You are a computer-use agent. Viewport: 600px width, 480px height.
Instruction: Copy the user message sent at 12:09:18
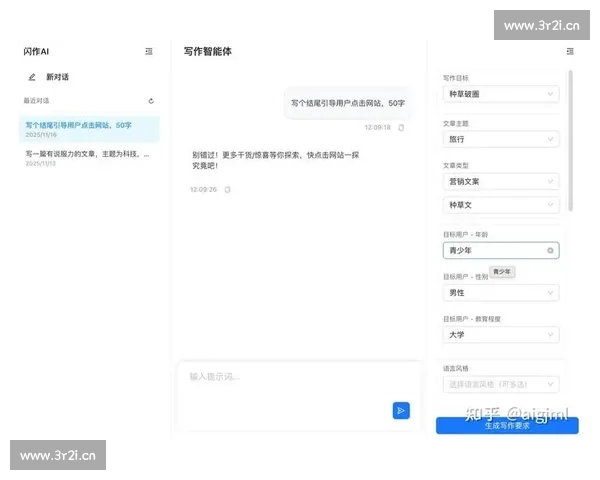click(401, 127)
